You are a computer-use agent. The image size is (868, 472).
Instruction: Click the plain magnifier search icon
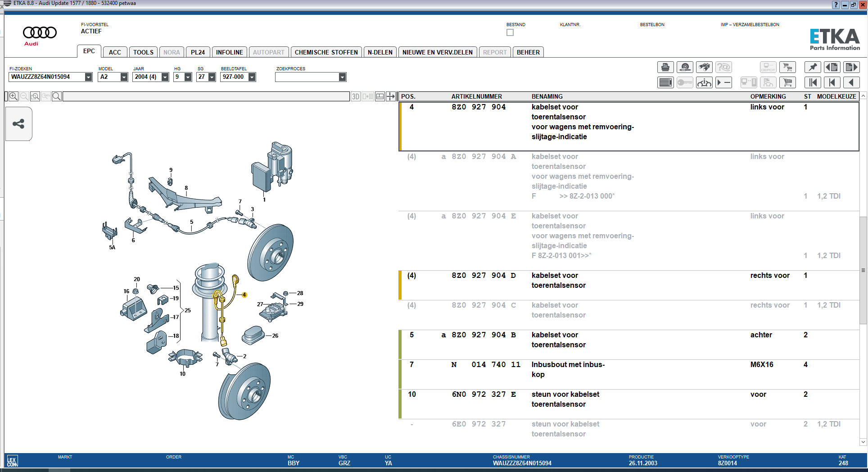(x=57, y=96)
